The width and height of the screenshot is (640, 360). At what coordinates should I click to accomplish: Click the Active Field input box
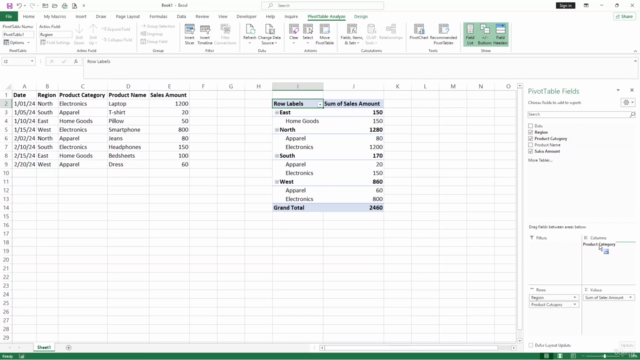pos(56,34)
